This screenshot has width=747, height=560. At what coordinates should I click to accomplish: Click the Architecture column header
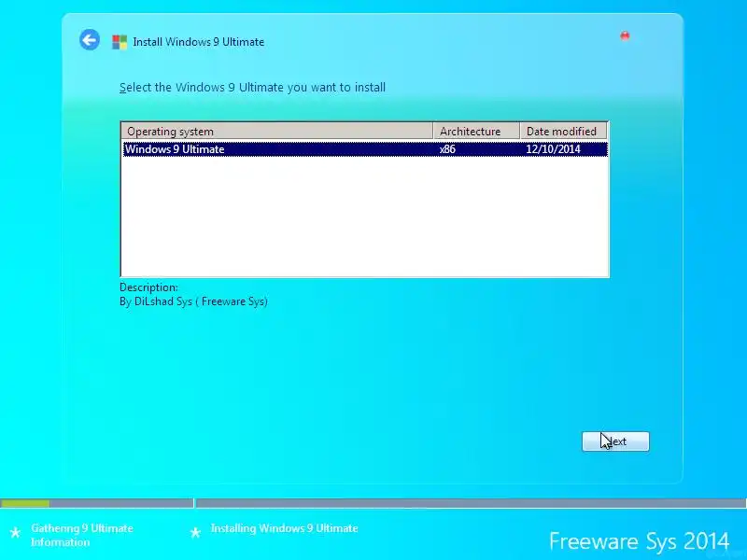click(x=476, y=131)
